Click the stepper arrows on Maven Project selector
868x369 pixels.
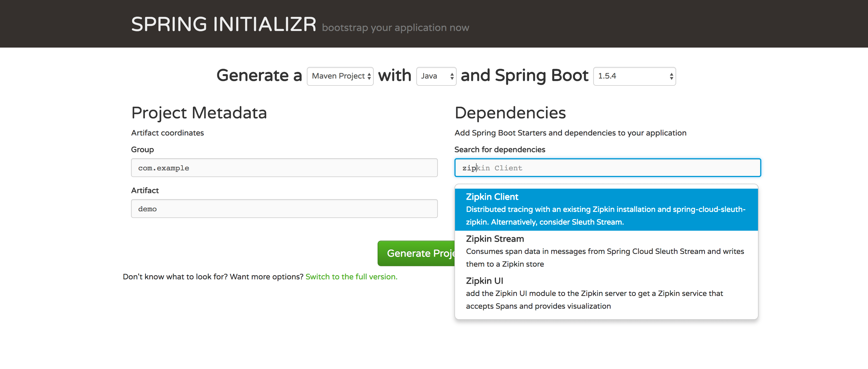tap(369, 77)
